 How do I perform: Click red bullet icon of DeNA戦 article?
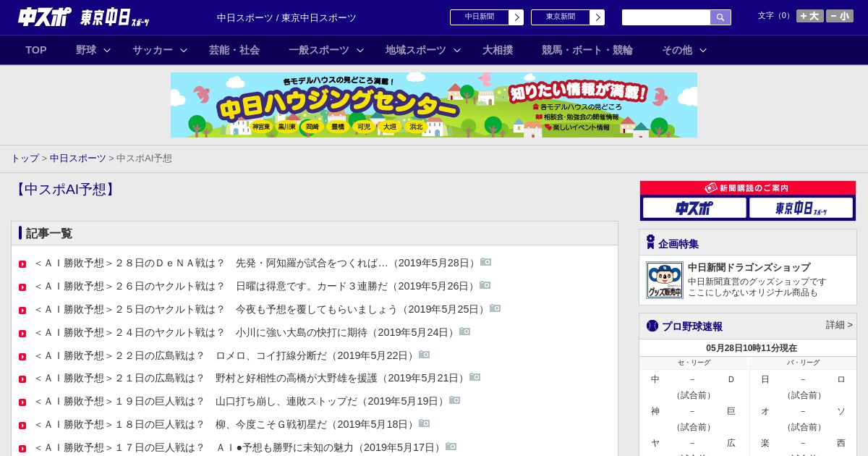coord(22,264)
